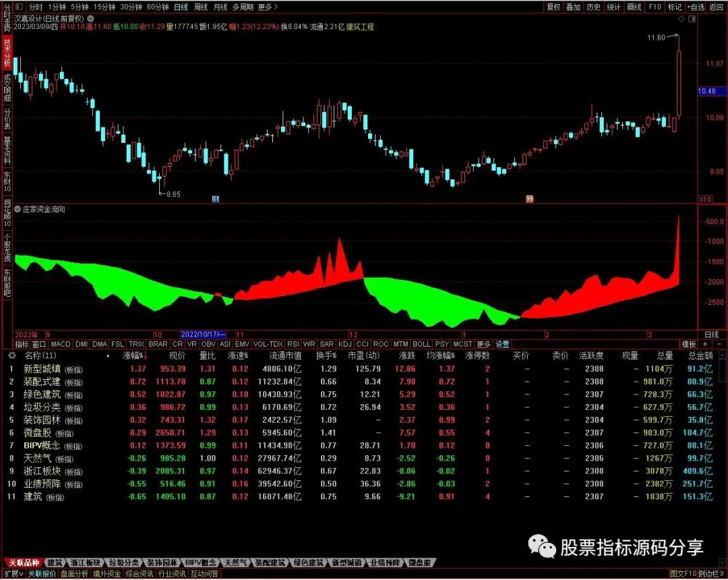The image size is (728, 580).
Task: Open F10 company info
Action: (x=655, y=7)
